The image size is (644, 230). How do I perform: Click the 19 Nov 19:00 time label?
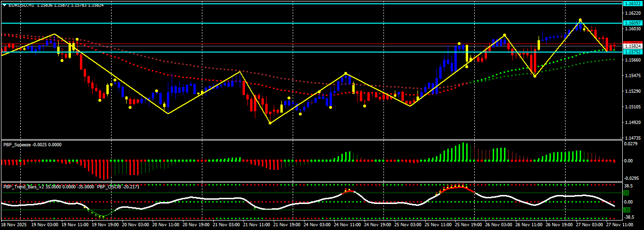pyautogui.click(x=105, y=225)
